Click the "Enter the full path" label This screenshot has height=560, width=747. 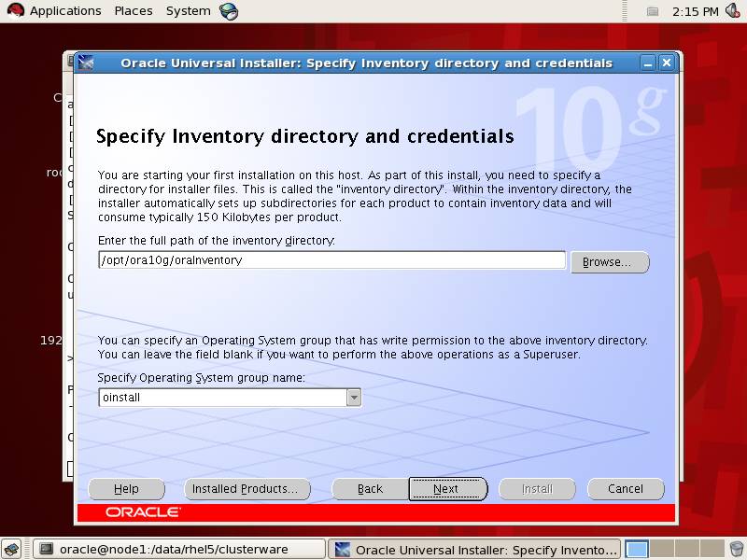click(217, 241)
